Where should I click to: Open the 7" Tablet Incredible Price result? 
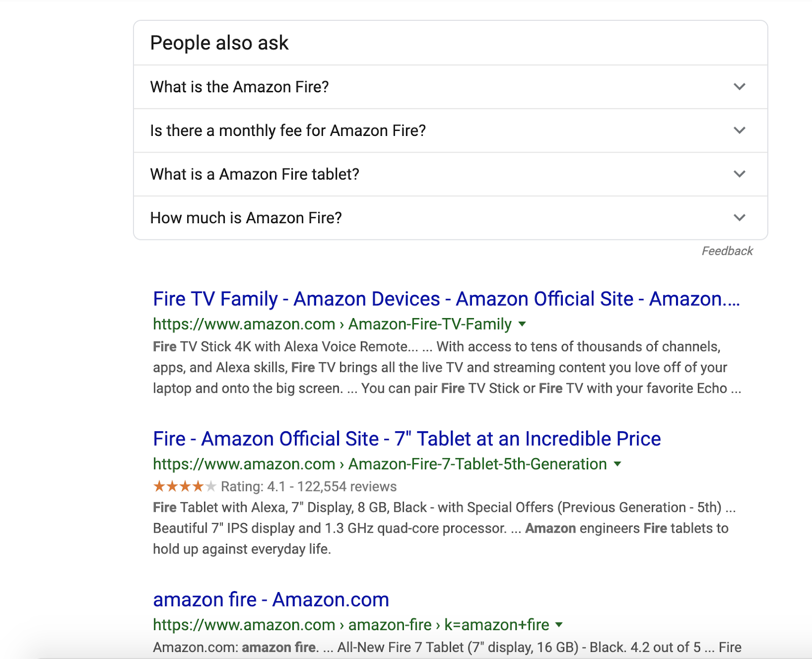point(407,439)
